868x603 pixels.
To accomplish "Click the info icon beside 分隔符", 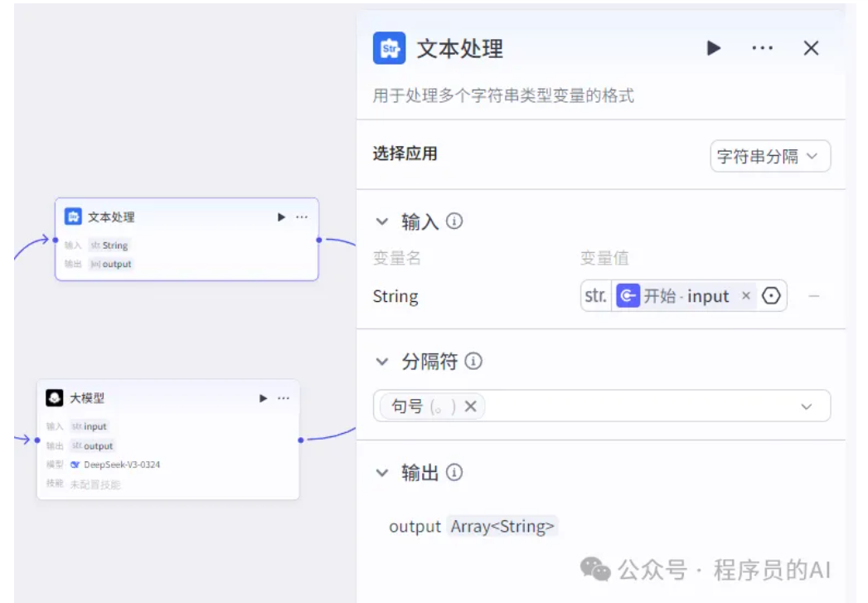I will (x=473, y=362).
